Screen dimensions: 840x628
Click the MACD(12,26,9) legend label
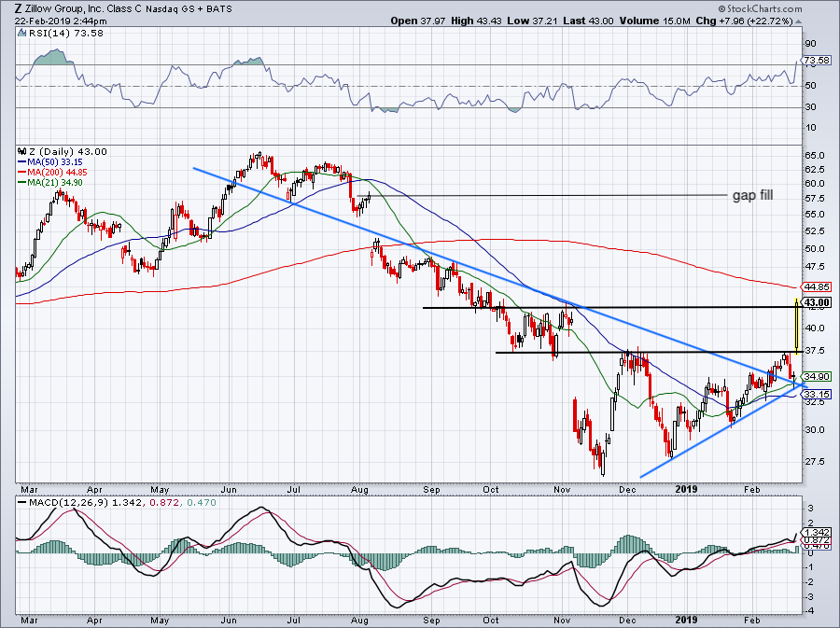(68, 503)
